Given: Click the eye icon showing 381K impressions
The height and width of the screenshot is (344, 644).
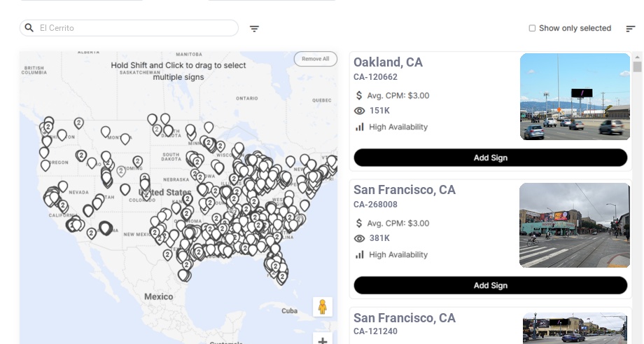Looking at the screenshot, I should click(360, 238).
